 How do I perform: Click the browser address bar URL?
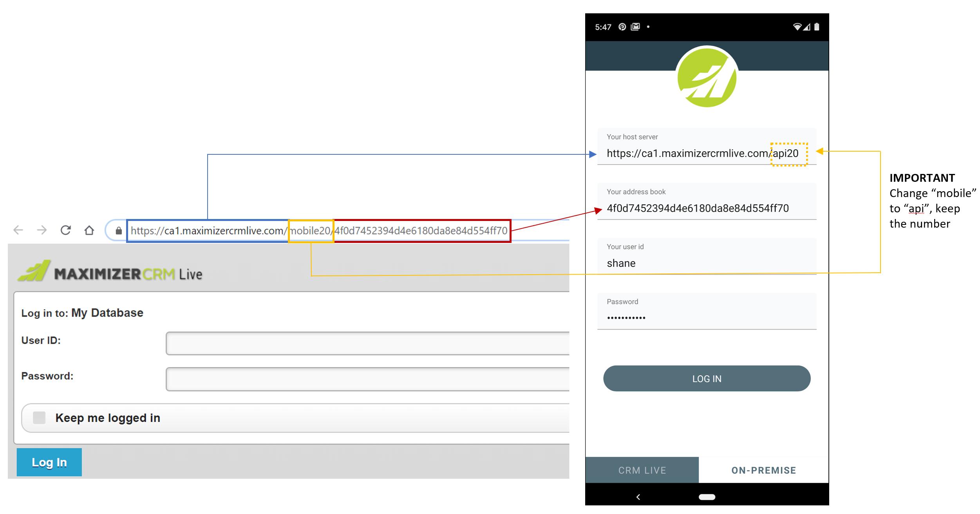click(319, 231)
